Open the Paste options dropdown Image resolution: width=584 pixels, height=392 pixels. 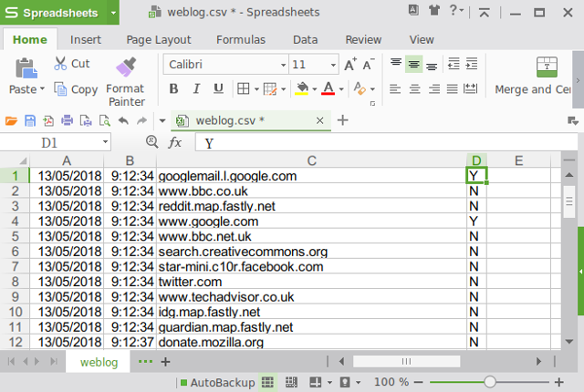(x=42, y=89)
